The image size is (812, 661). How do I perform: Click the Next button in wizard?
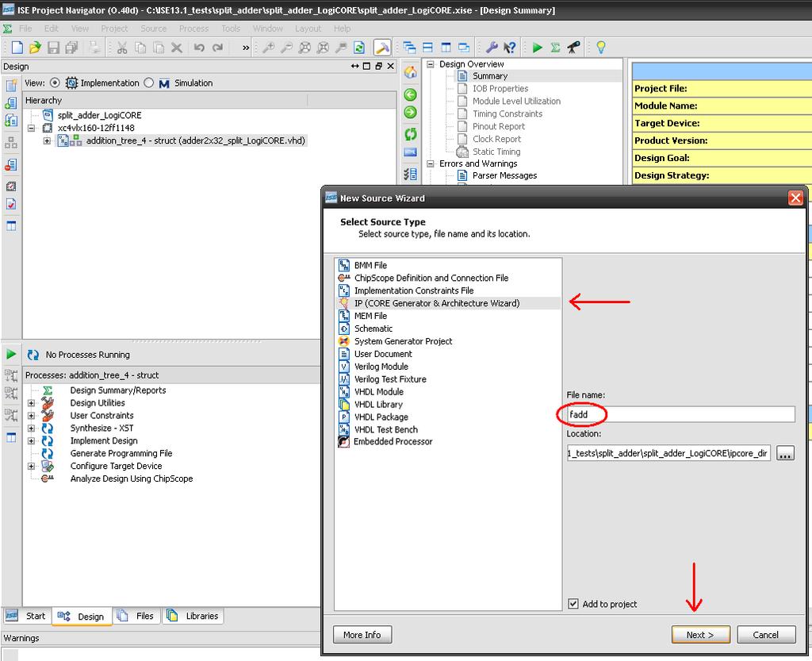pyautogui.click(x=701, y=635)
